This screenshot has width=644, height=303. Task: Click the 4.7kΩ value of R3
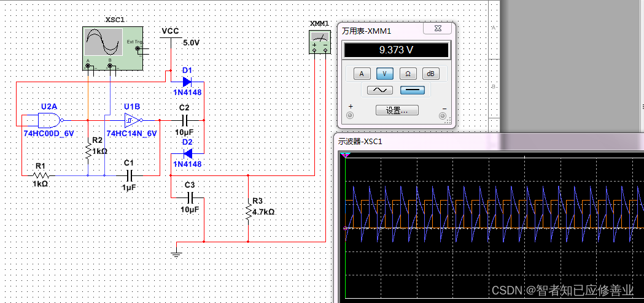coord(263,213)
